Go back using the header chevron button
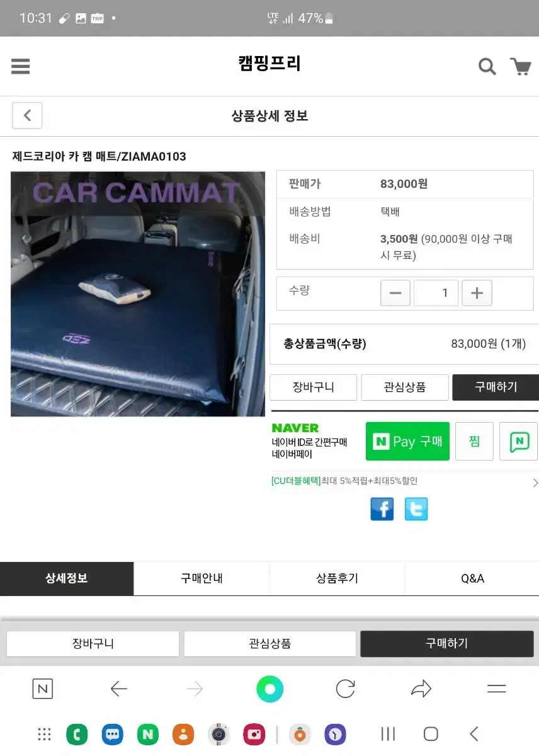Screen dimensions: 539x756 point(27,115)
